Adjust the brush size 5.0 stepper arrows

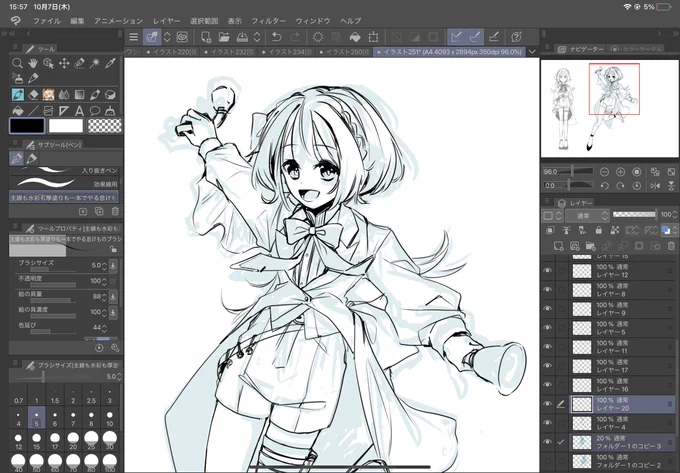point(104,266)
